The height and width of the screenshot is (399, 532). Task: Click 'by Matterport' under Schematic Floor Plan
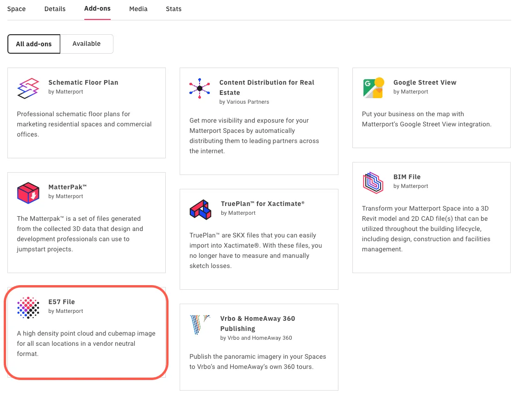(65, 92)
